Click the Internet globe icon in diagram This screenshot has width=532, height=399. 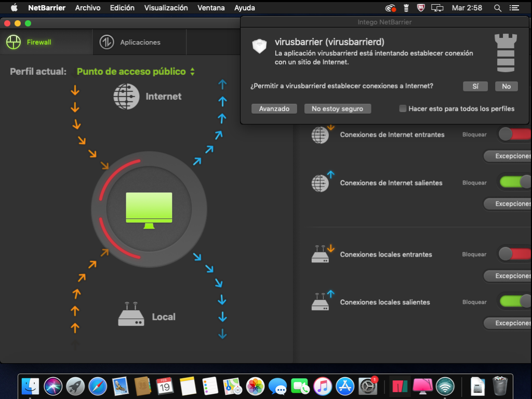pyautogui.click(x=126, y=97)
